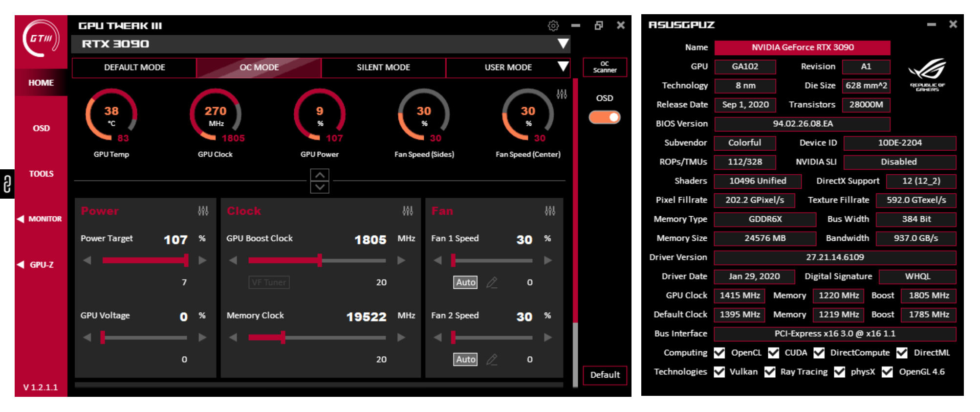
Task: Click the GPU Voltage slider
Action: (x=144, y=337)
